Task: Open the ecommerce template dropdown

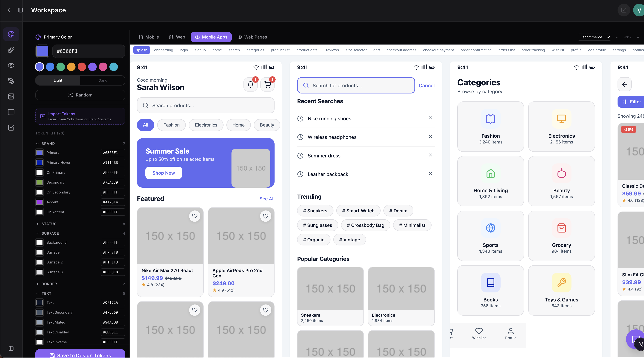Action: click(594, 37)
